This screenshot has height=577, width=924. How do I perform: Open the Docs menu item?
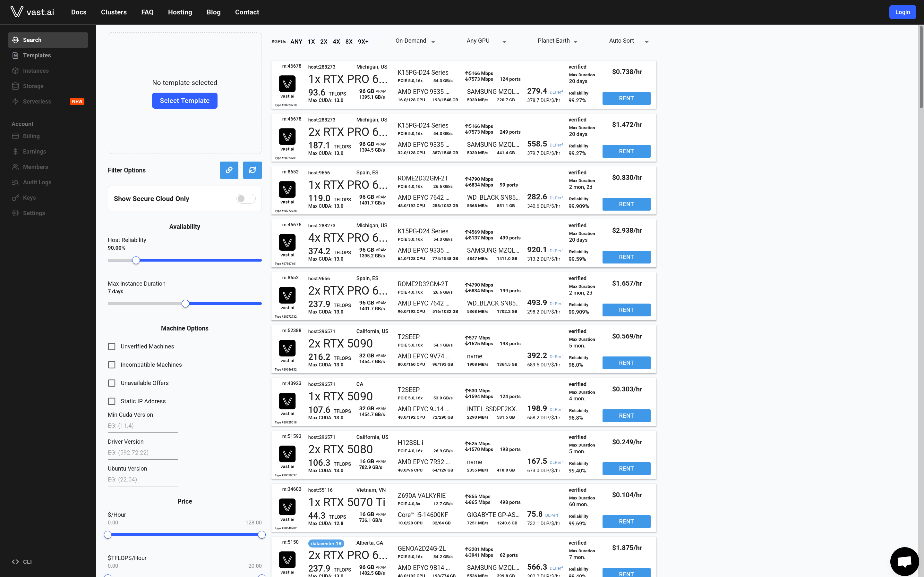click(79, 12)
